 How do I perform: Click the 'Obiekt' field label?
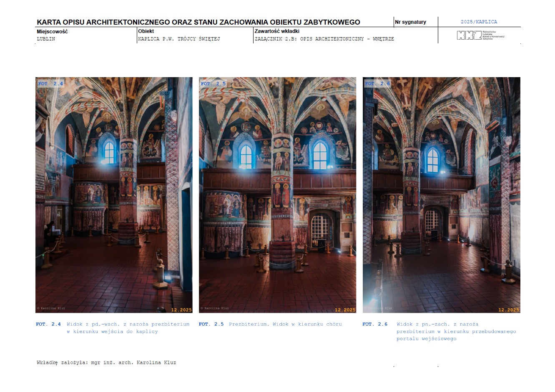[x=146, y=31]
